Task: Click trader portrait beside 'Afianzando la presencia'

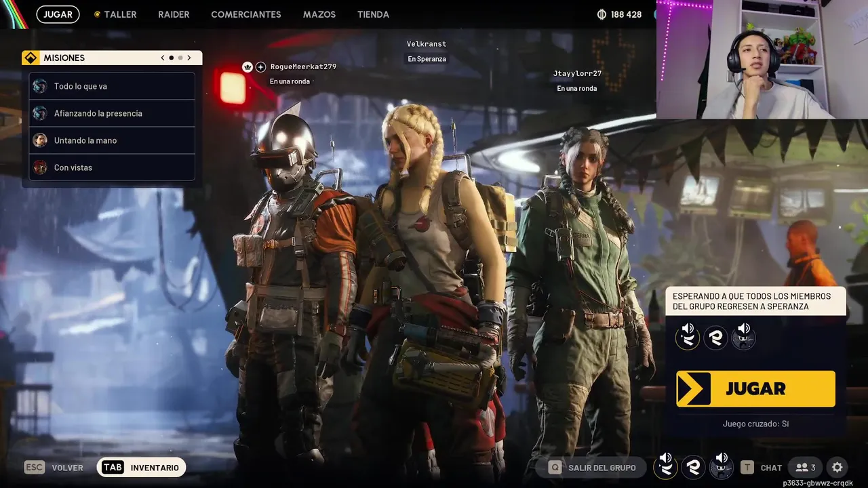Action: (x=40, y=113)
